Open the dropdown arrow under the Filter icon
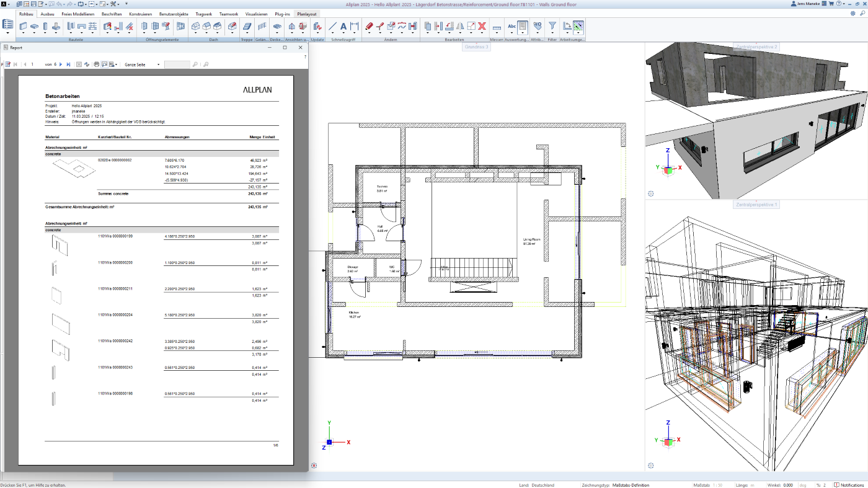This screenshot has height=488, width=868. [552, 33]
